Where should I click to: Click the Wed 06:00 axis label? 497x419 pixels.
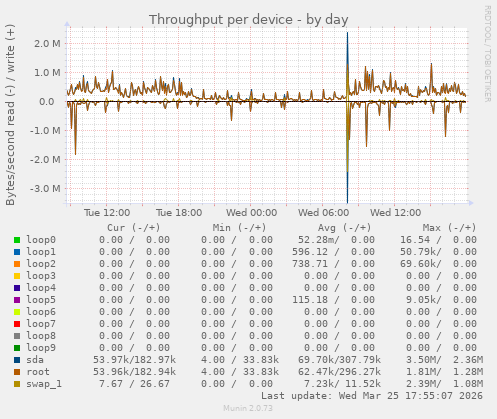click(x=323, y=213)
